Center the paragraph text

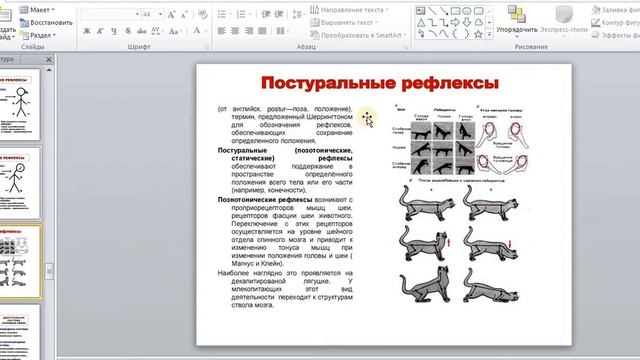coord(235,31)
